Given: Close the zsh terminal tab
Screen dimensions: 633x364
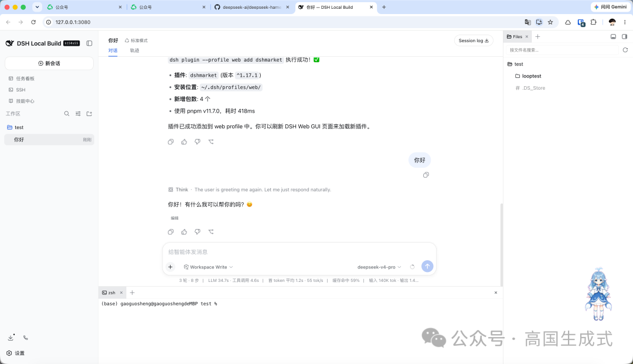Looking at the screenshot, I should 121,292.
